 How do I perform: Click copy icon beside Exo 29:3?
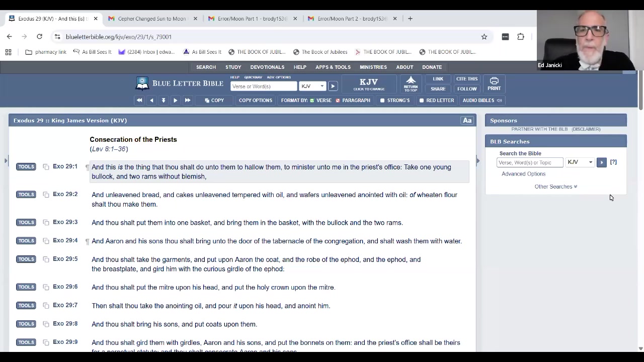pyautogui.click(x=46, y=223)
